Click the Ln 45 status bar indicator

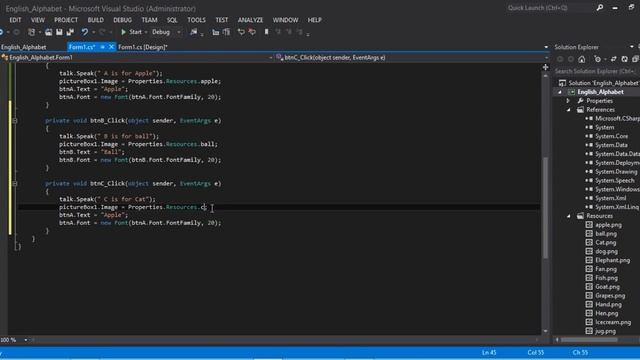(489, 352)
